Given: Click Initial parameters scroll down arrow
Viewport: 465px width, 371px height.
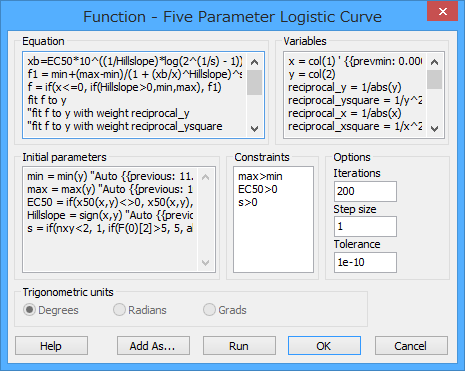Looking at the screenshot, I should coord(206,263).
